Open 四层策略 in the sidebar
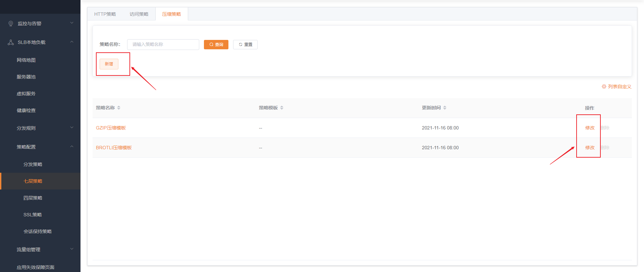The height and width of the screenshot is (272, 644). coord(33,198)
